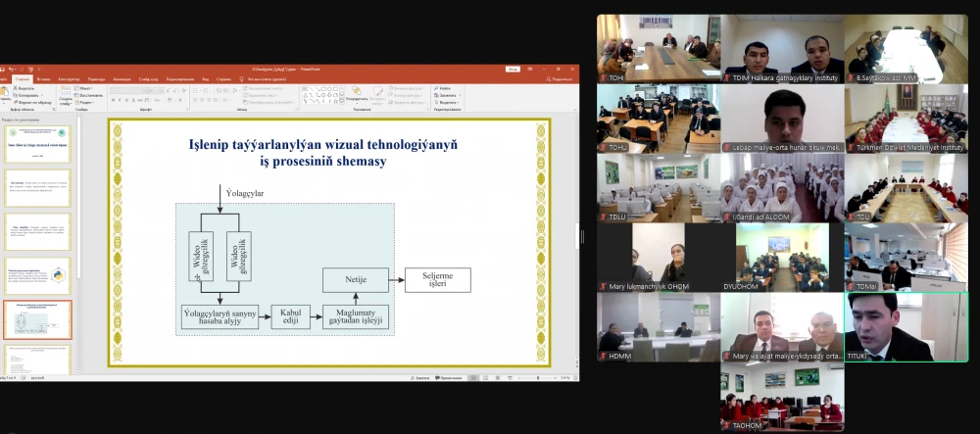Switch to the Animation (Анимация) tab
The image size is (980, 434).
122,78
